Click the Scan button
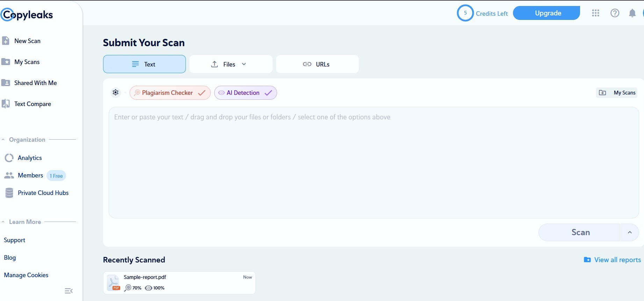Image resolution: width=644 pixels, height=301 pixels. click(x=579, y=232)
